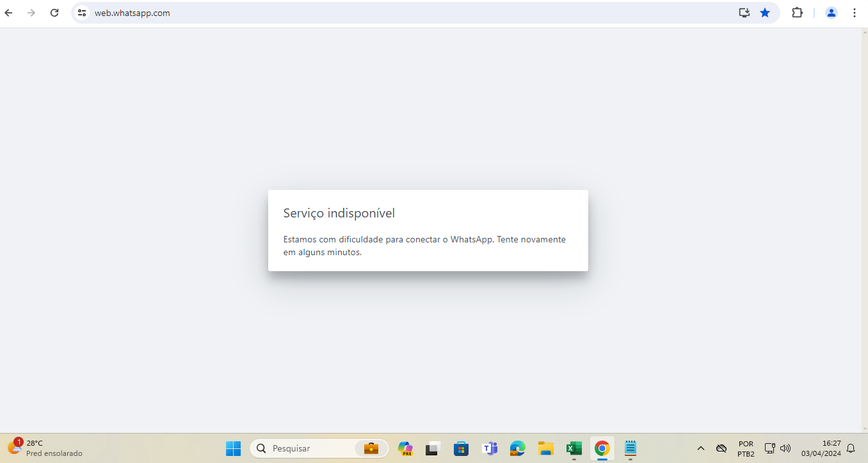
Task: Open the Chrome profile menu
Action: [x=832, y=13]
